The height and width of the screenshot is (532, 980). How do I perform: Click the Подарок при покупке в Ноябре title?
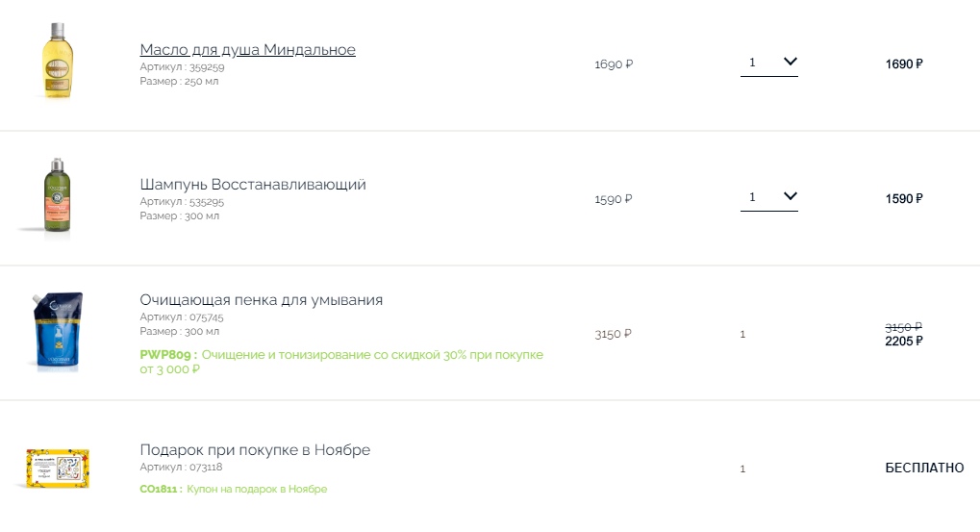[x=255, y=450]
